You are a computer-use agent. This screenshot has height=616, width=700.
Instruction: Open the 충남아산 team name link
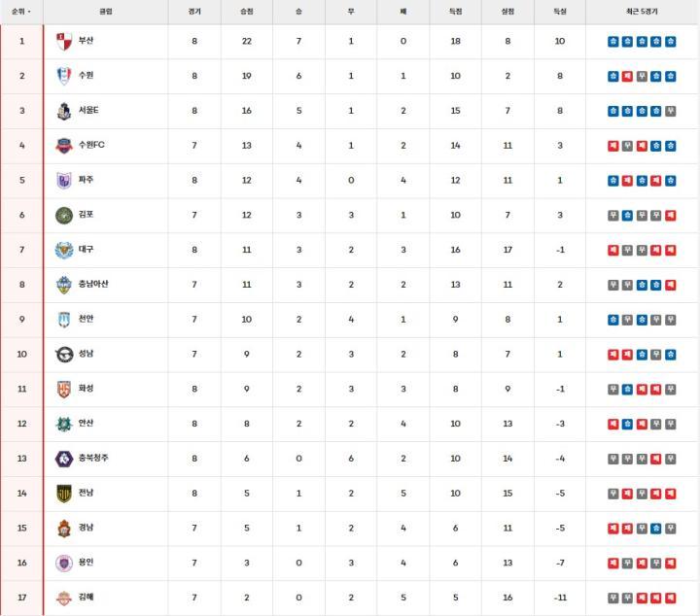pyautogui.click(x=93, y=284)
